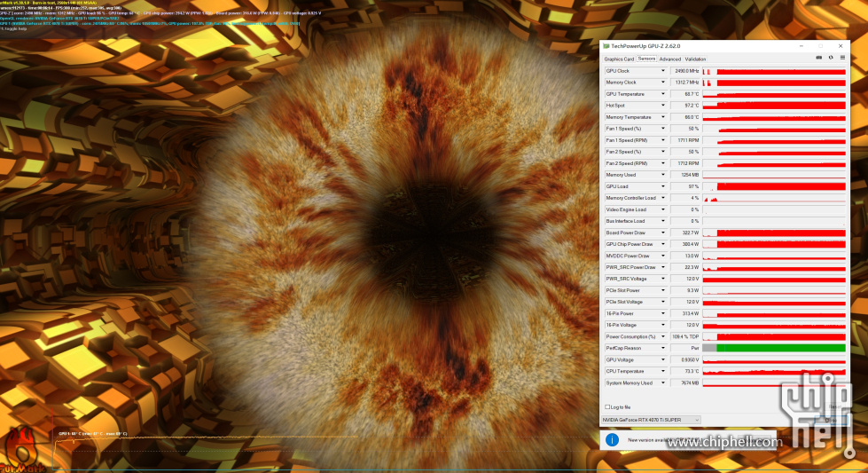
Task: Open the Board Power Draw dropdown
Action: (x=662, y=233)
